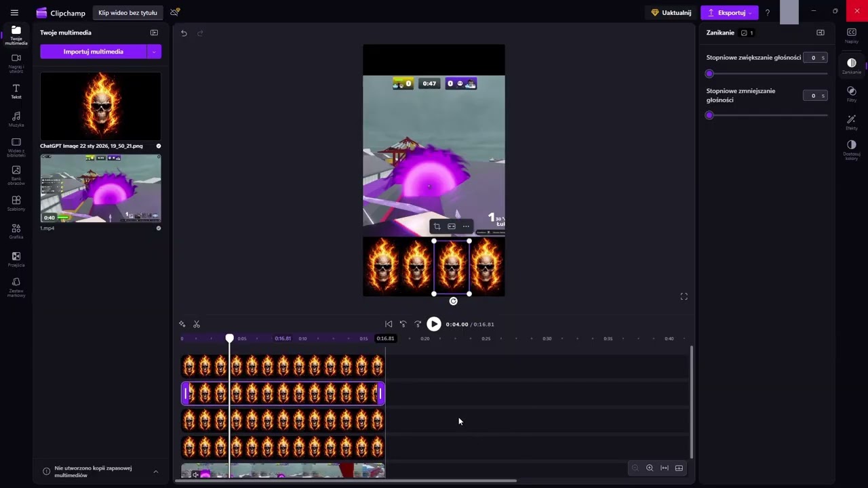Open the Wideo z biblioteki sidebar tab
Viewport: 868px width, 488px height.
[16, 148]
